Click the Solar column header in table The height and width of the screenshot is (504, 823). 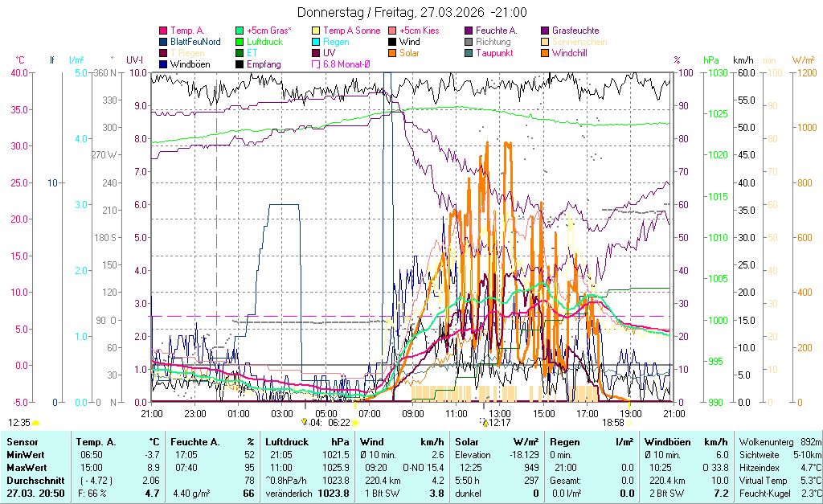[468, 441]
